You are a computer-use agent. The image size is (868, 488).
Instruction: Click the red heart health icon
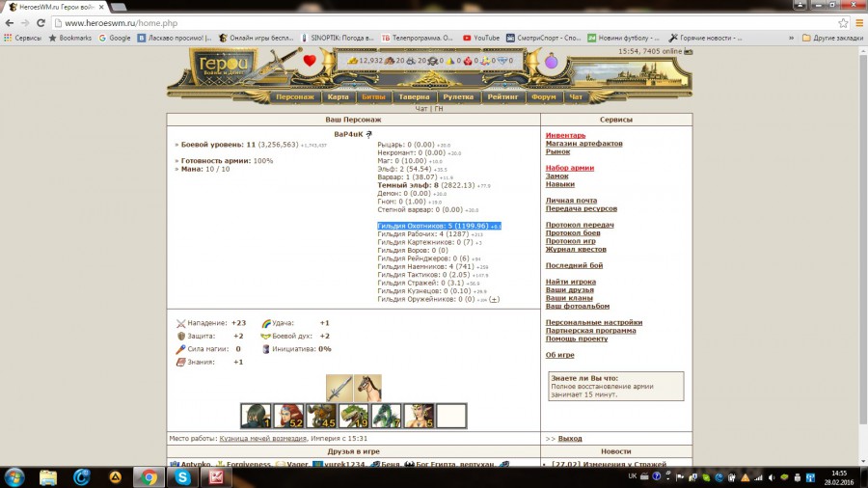click(310, 61)
